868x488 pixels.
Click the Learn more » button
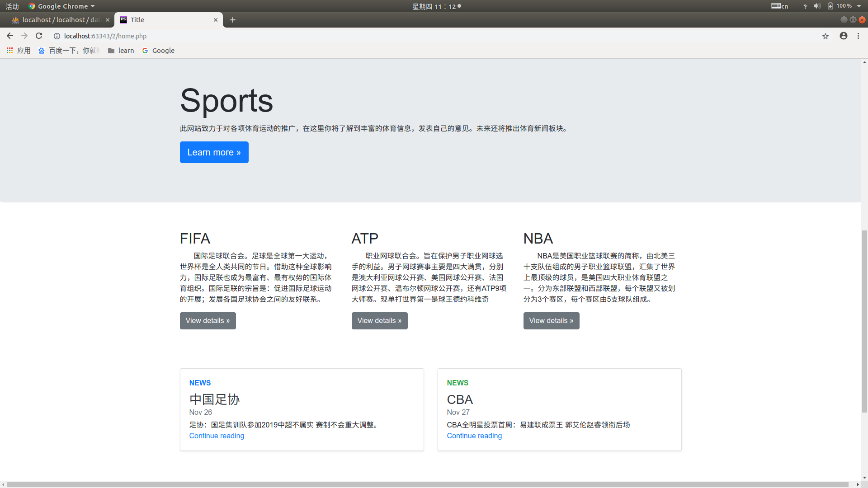(x=214, y=152)
